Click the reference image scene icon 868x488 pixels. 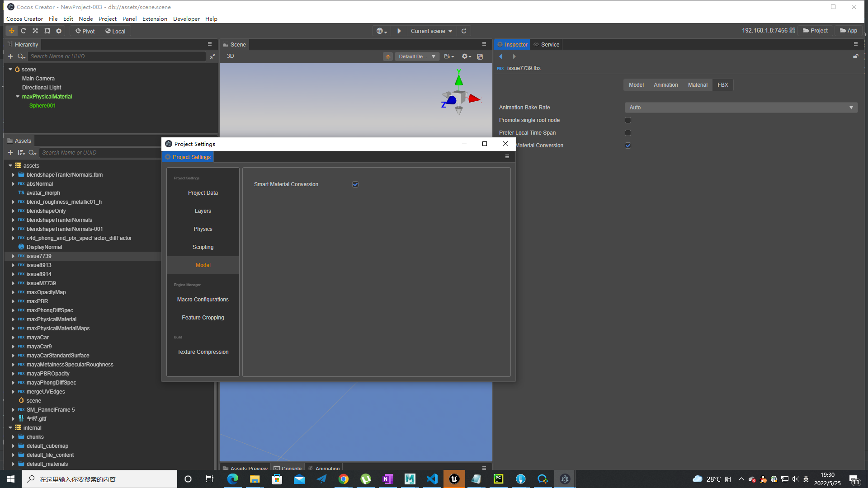tap(480, 56)
